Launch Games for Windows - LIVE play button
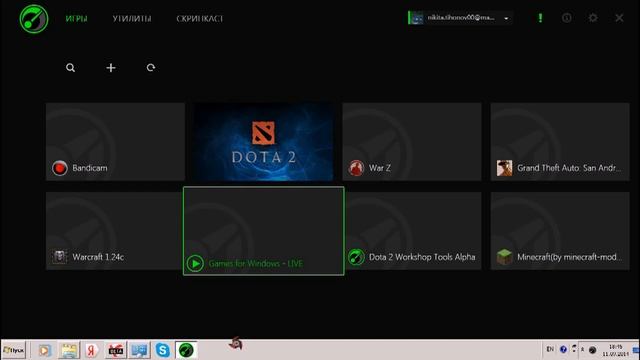Screen dimensions: 640x360 [x=195, y=264]
